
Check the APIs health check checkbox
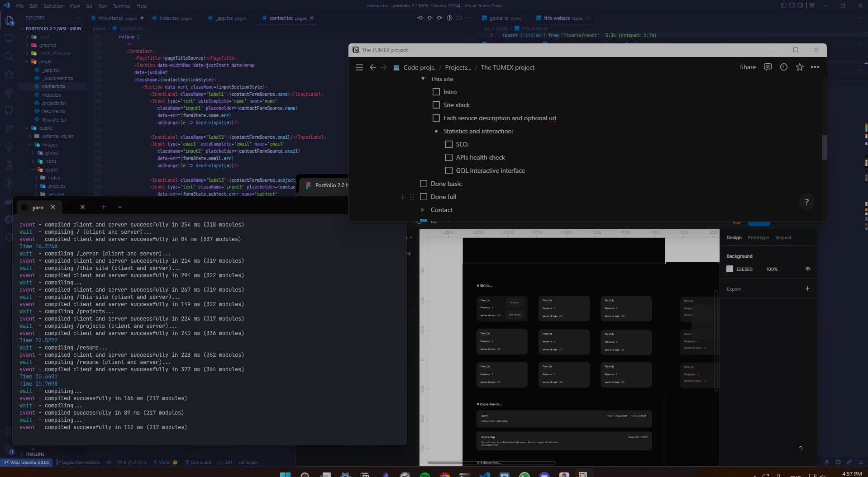449,157
